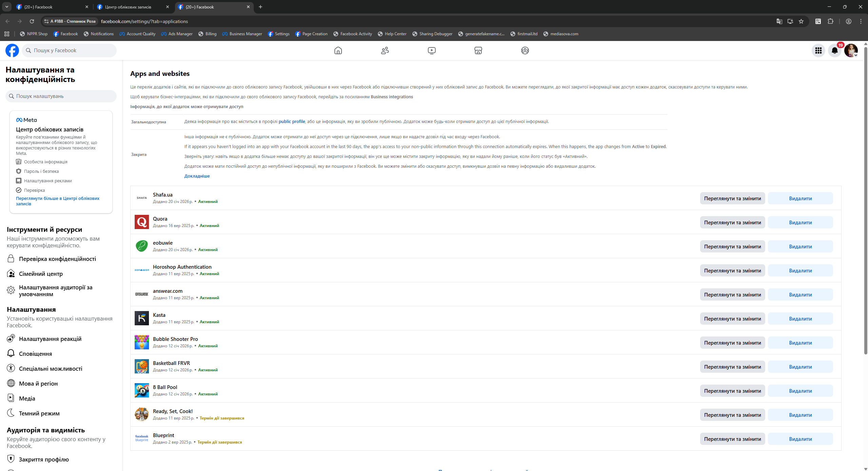Switch to the Центр облікових записів tab

pyautogui.click(x=128, y=7)
